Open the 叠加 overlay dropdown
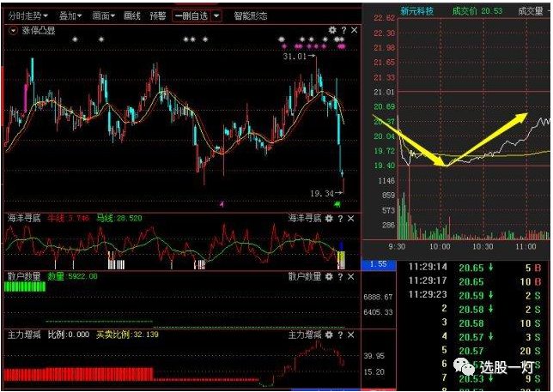 click(70, 15)
